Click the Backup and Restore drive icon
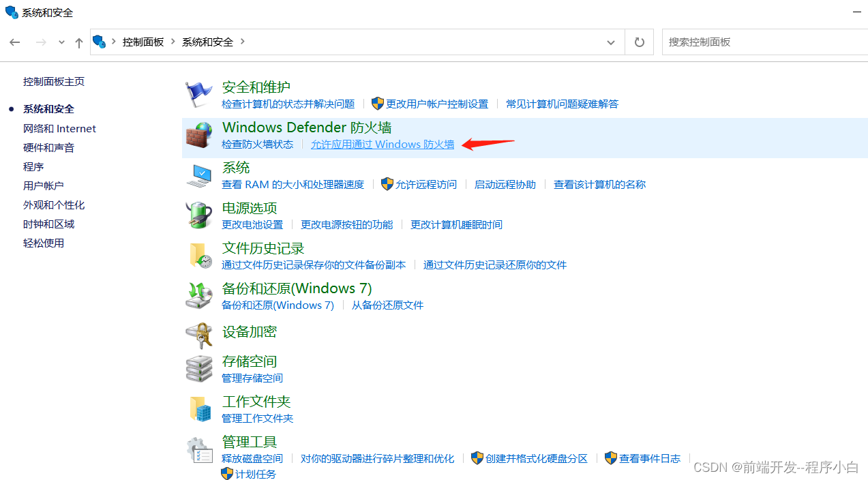 [x=199, y=296]
